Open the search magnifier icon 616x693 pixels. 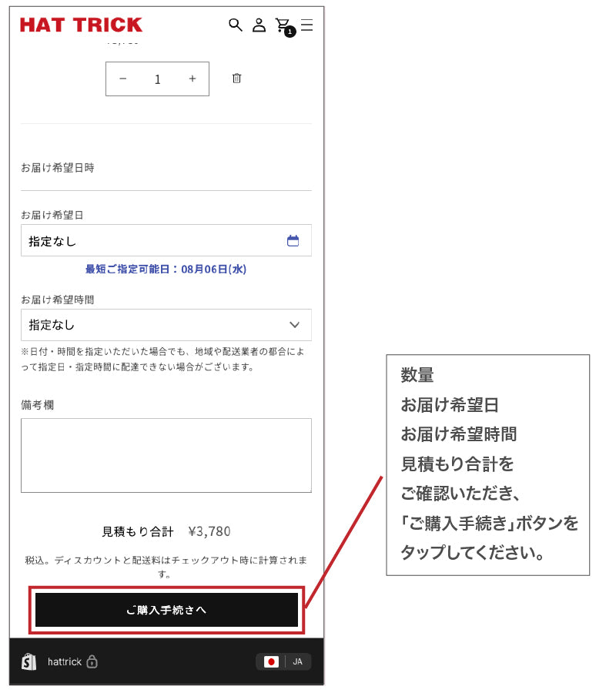click(x=236, y=25)
